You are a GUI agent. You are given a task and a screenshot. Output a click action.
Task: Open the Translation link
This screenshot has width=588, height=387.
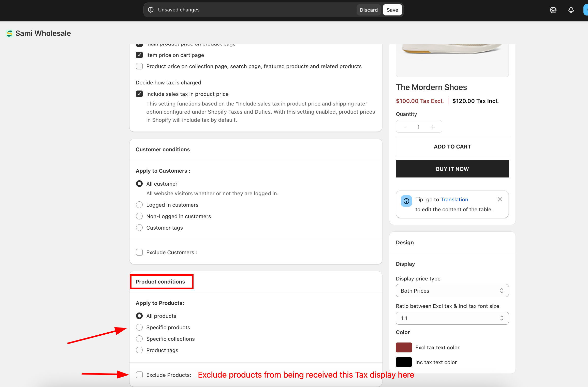coord(454,200)
